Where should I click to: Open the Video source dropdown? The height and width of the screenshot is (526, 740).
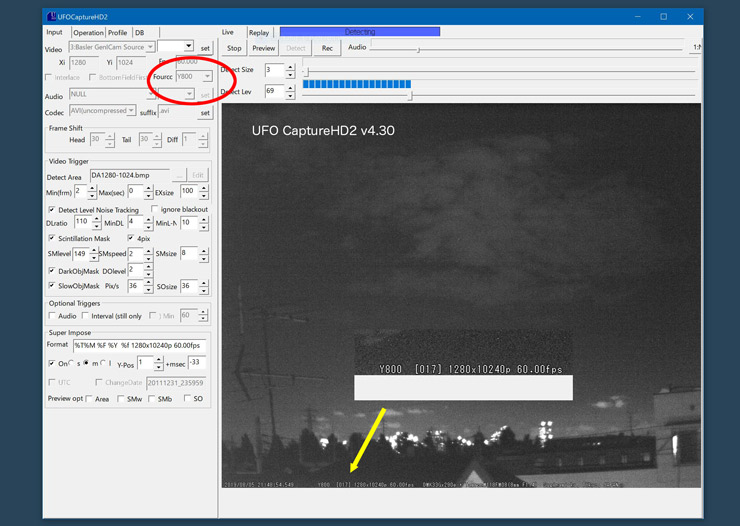click(x=150, y=47)
